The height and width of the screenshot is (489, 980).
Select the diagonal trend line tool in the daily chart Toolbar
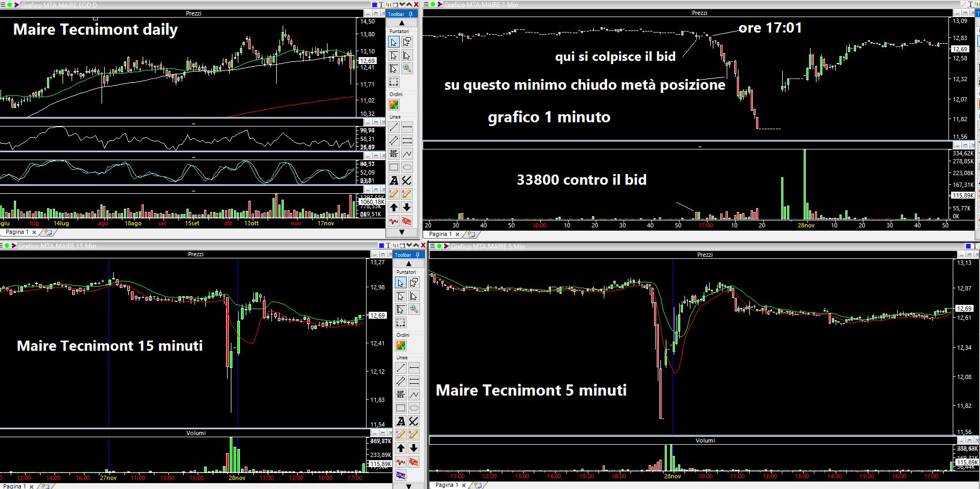tap(394, 127)
